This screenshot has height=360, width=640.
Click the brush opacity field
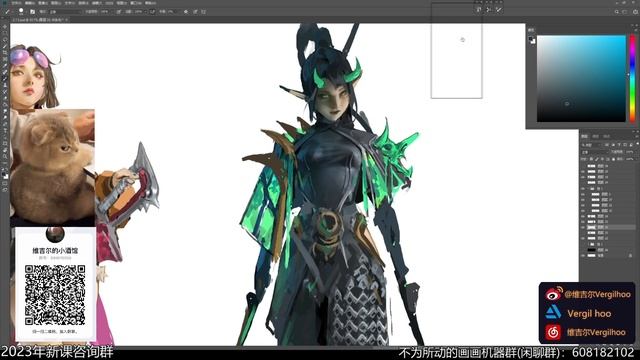(105, 12)
